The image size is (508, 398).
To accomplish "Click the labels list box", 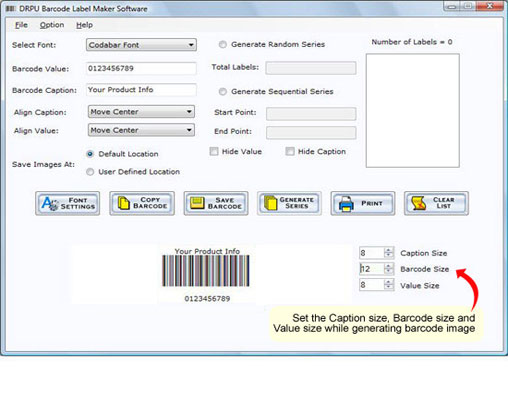I will pyautogui.click(x=413, y=111).
